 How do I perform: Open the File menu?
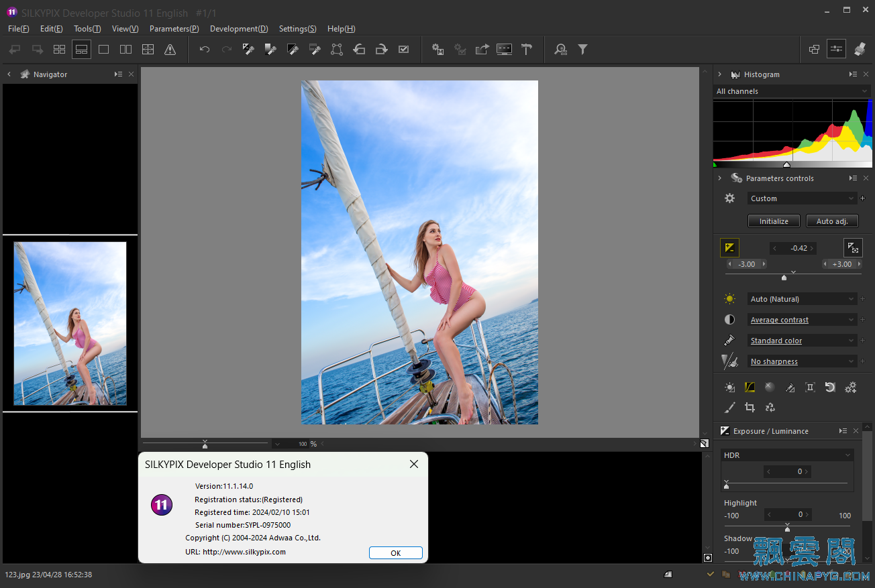[x=19, y=29]
